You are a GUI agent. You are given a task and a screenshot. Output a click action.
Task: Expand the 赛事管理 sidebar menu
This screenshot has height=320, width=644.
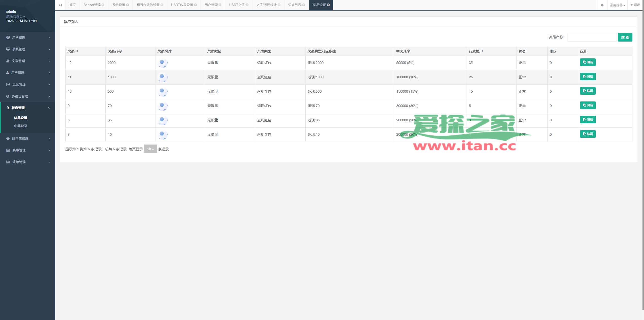[28, 150]
